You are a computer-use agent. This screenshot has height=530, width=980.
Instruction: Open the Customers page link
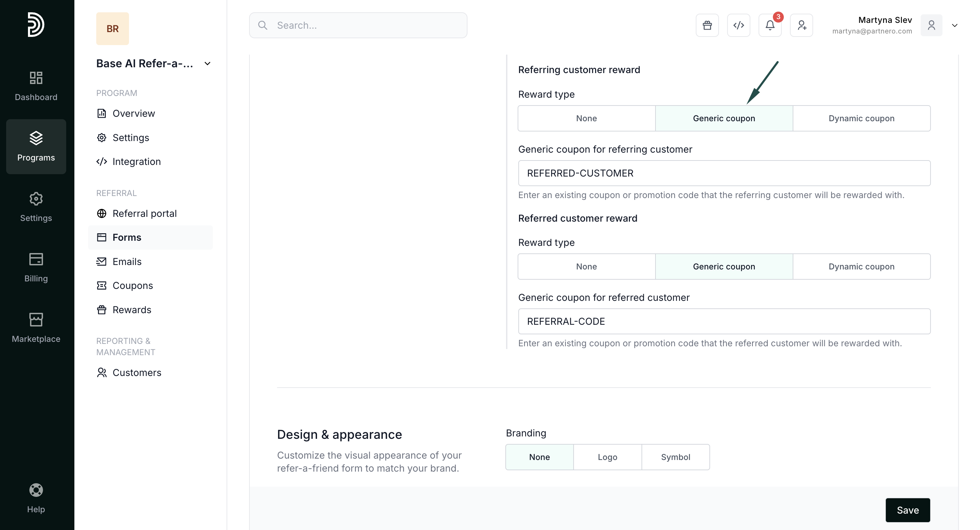136,373
